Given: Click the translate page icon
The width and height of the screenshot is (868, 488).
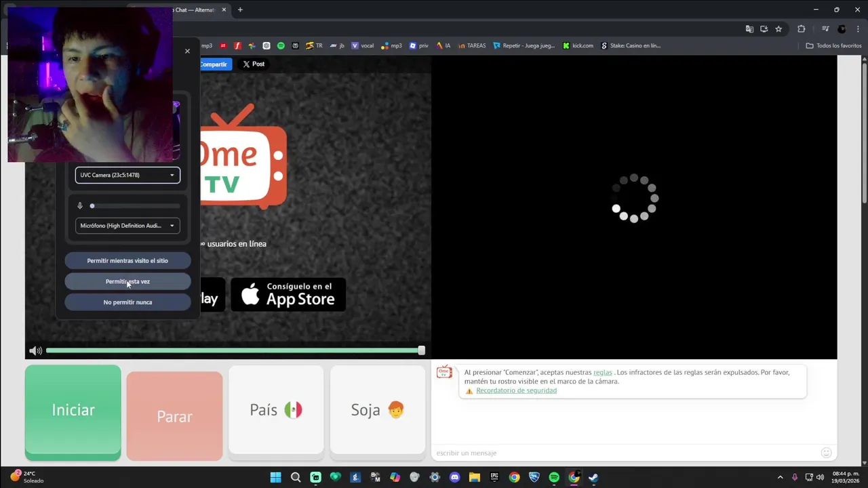Looking at the screenshot, I should (749, 28).
